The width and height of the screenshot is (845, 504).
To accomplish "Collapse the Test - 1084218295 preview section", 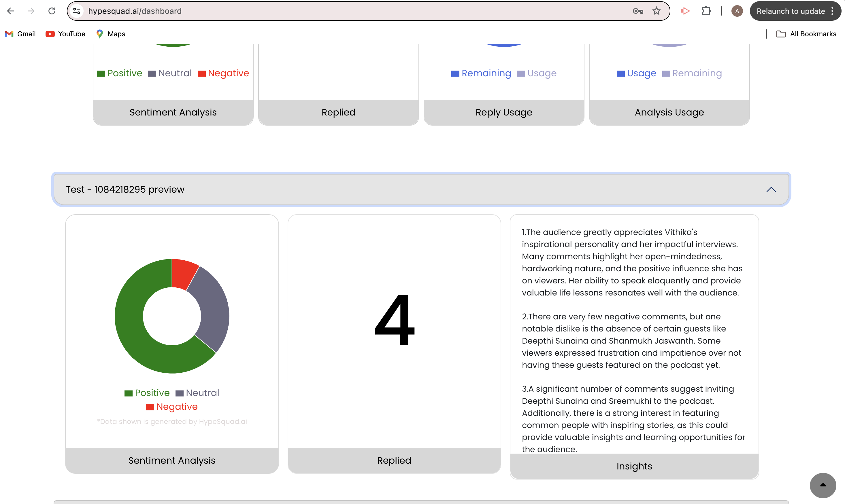I will coord(771,190).
